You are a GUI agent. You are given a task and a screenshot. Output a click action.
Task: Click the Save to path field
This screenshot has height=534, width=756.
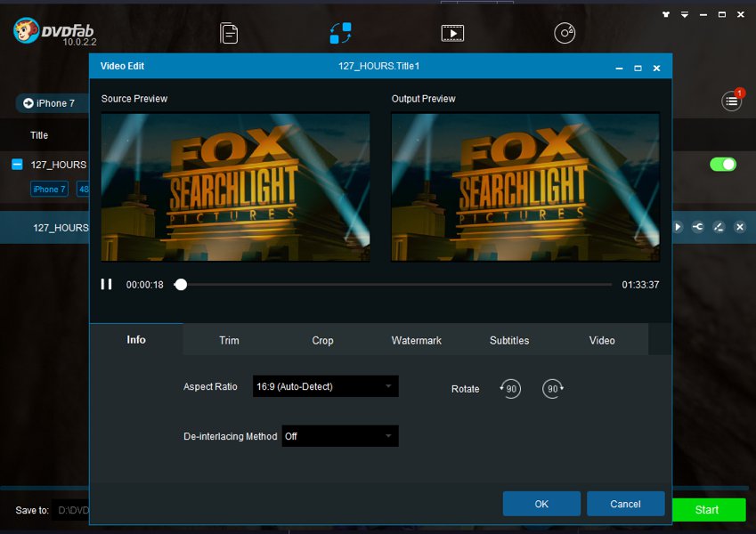click(x=70, y=510)
